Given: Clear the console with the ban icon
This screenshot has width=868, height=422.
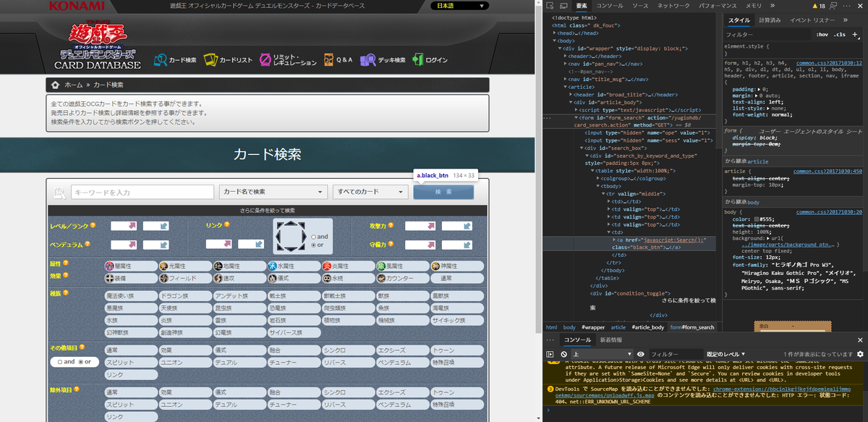Looking at the screenshot, I should (x=563, y=354).
